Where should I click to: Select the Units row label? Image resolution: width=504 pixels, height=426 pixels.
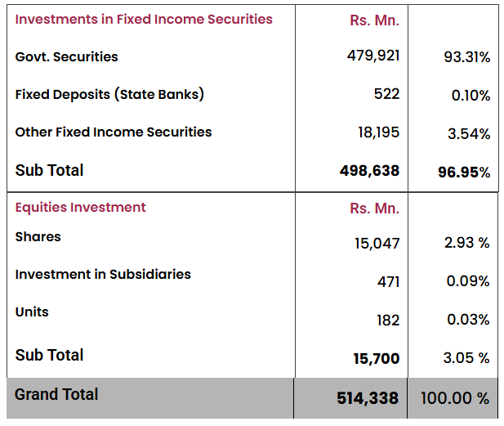tap(32, 312)
